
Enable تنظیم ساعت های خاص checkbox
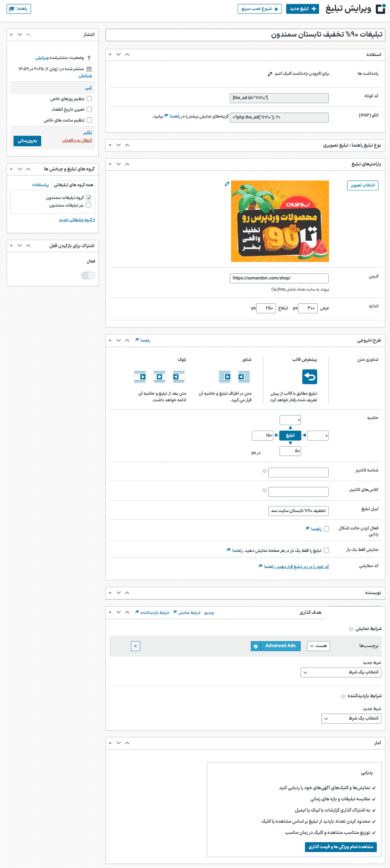click(89, 120)
